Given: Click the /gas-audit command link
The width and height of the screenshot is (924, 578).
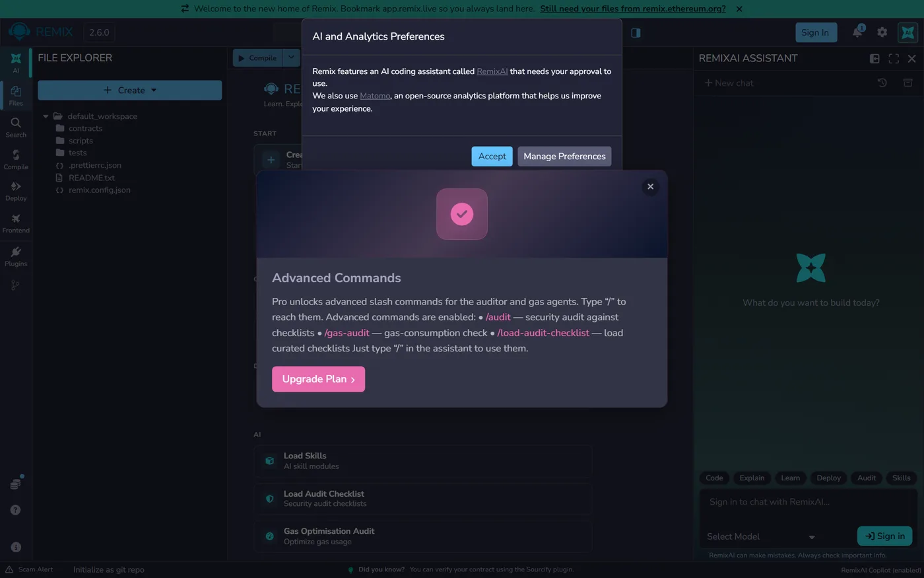Looking at the screenshot, I should [x=347, y=333].
